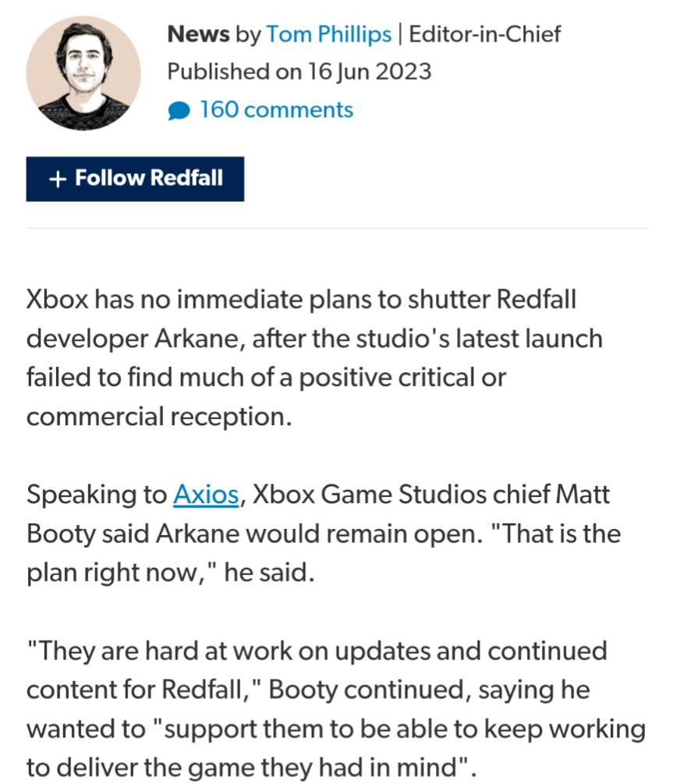This screenshot has height=784, width=673.
Task: Click the speech bubble comments icon
Action: coord(179,112)
